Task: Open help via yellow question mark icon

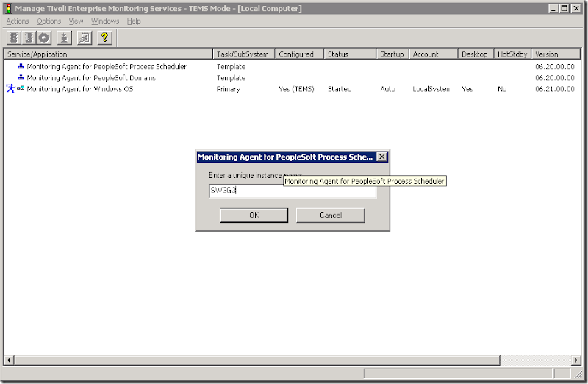Action: pyautogui.click(x=104, y=38)
